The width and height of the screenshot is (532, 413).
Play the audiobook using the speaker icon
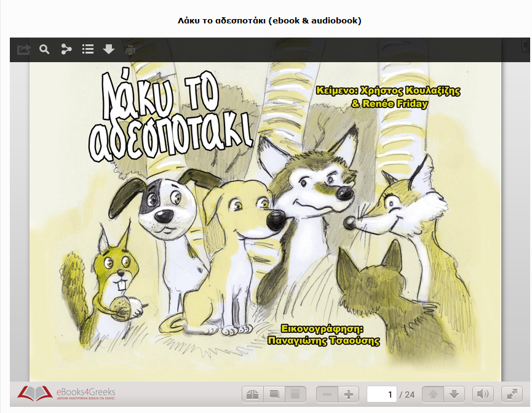(483, 394)
